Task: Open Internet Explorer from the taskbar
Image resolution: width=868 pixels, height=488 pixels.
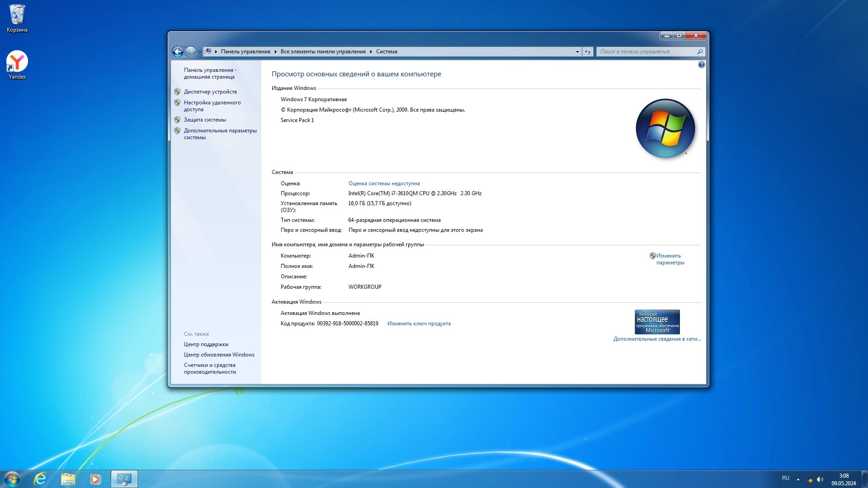Action: (x=40, y=479)
